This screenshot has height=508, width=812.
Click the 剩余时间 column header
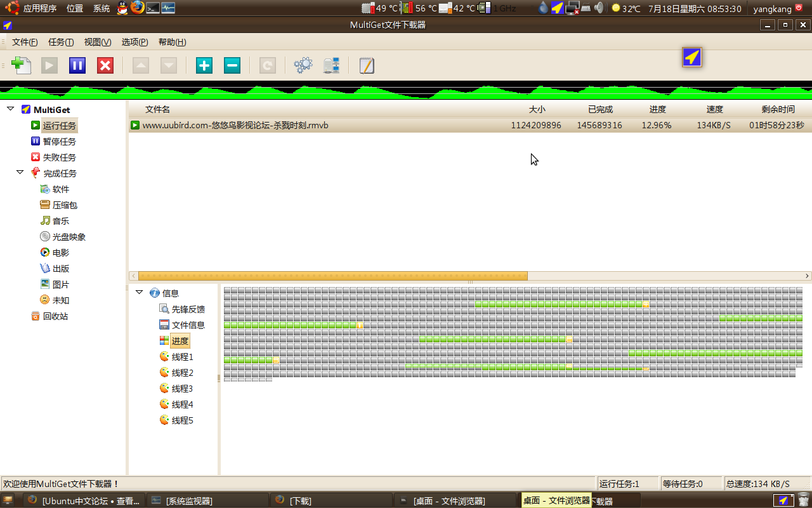(778, 109)
